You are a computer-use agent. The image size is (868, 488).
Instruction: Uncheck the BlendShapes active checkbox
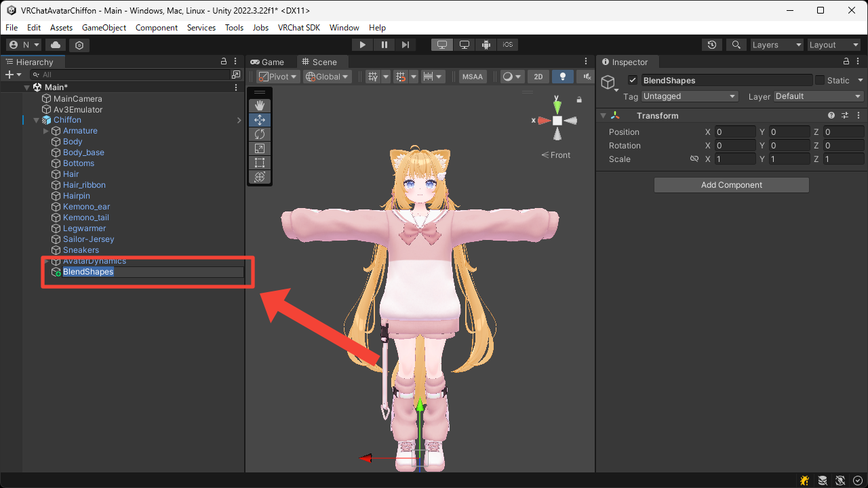pyautogui.click(x=633, y=80)
